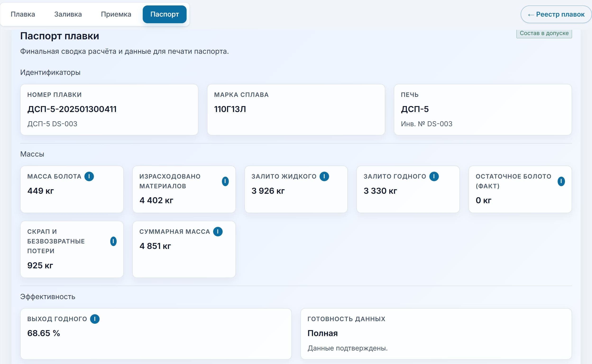
Task: Click the Марка сплава card label
Action: tap(241, 95)
